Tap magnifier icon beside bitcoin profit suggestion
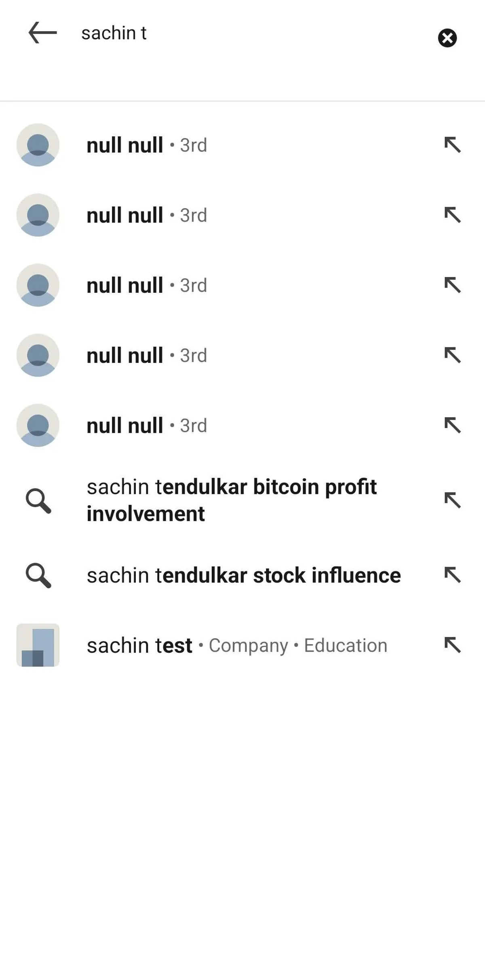 (38, 501)
